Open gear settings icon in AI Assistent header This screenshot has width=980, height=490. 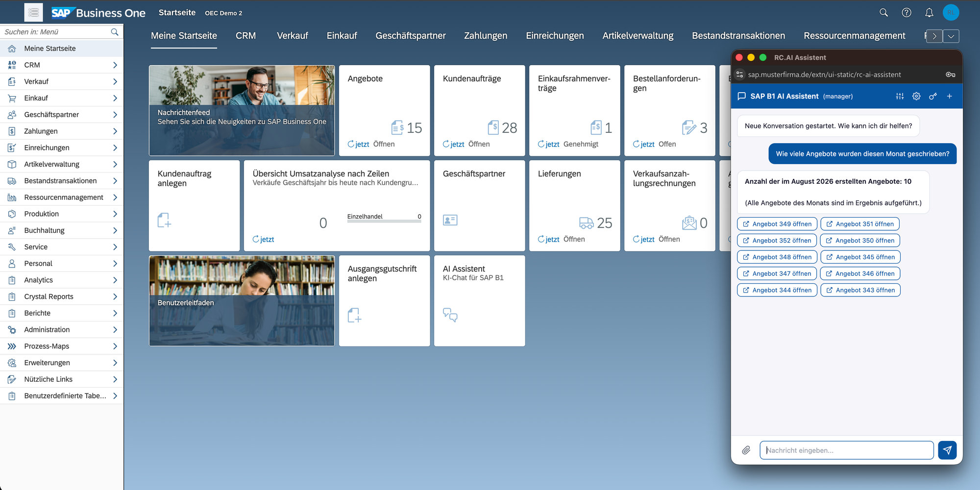click(916, 97)
